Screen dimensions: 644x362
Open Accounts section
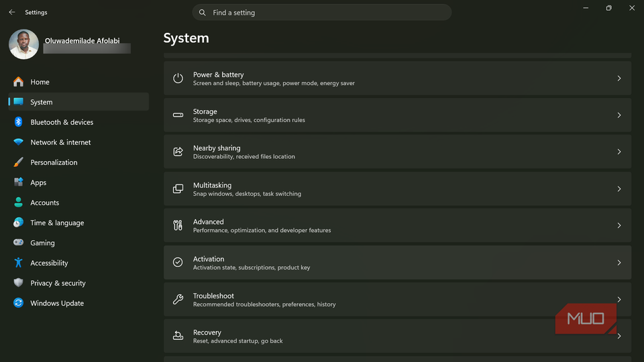click(x=78, y=202)
